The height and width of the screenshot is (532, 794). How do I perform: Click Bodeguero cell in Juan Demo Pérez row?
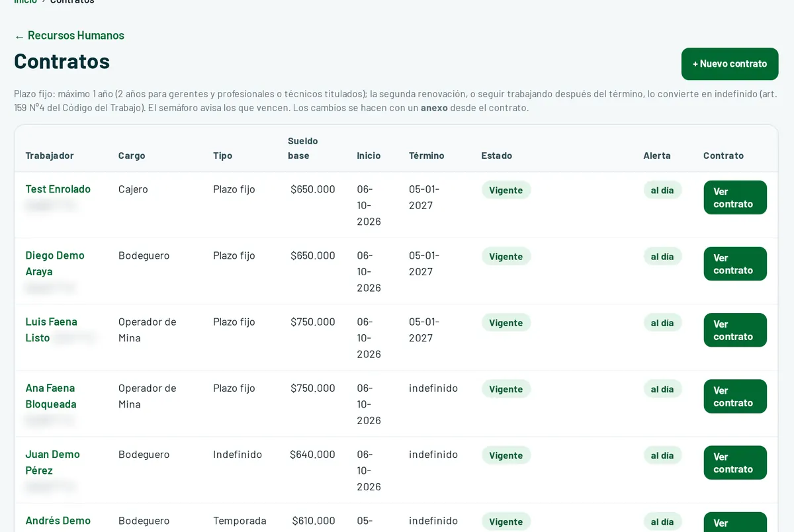click(x=144, y=454)
